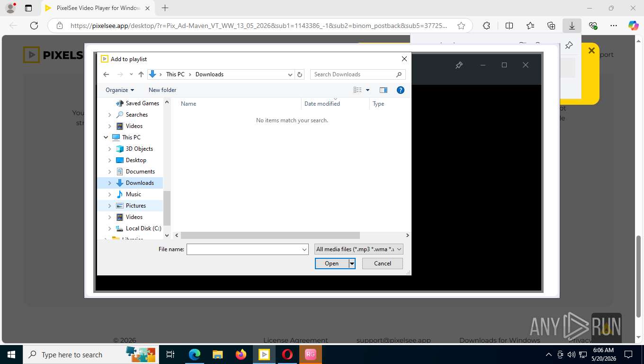Select This PC in navigation tree
This screenshot has width=644, height=364.
click(131, 137)
